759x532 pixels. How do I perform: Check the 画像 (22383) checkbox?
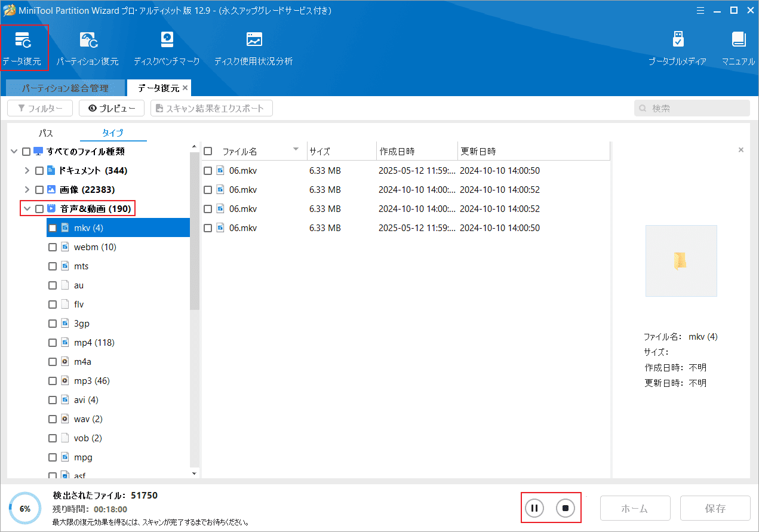pos(39,190)
